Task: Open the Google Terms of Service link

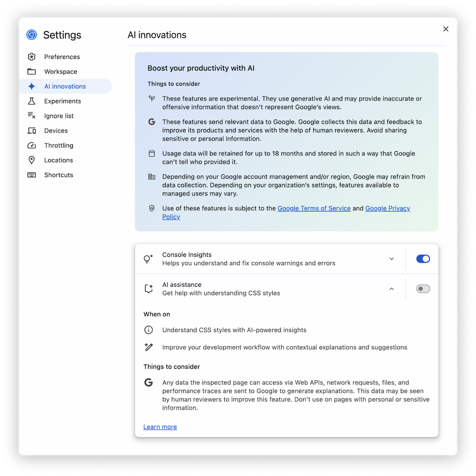Action: (x=314, y=208)
